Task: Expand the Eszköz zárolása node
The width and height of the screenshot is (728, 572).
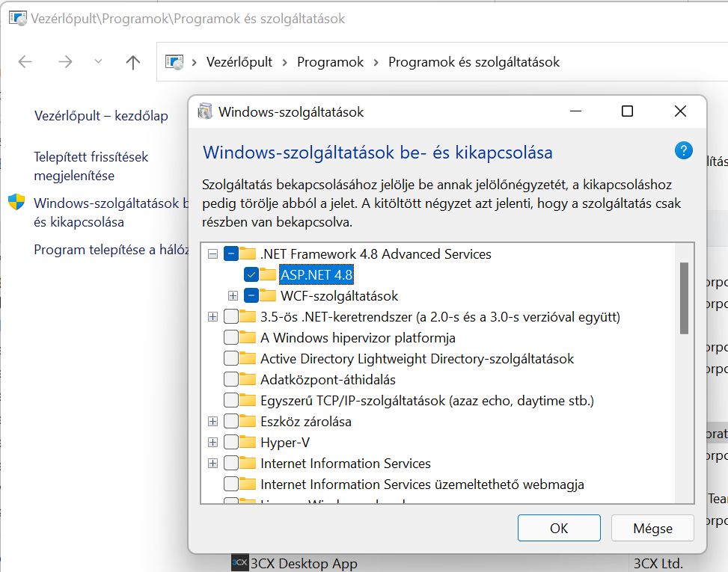Action: (212, 421)
